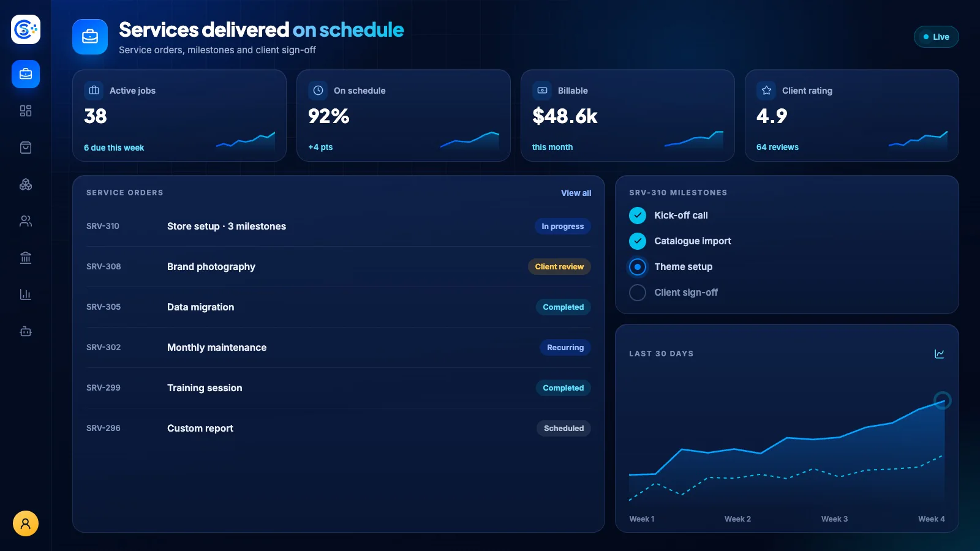Image resolution: width=980 pixels, height=551 pixels.
Task: Click the Billable card sparkline
Action: pyautogui.click(x=694, y=140)
